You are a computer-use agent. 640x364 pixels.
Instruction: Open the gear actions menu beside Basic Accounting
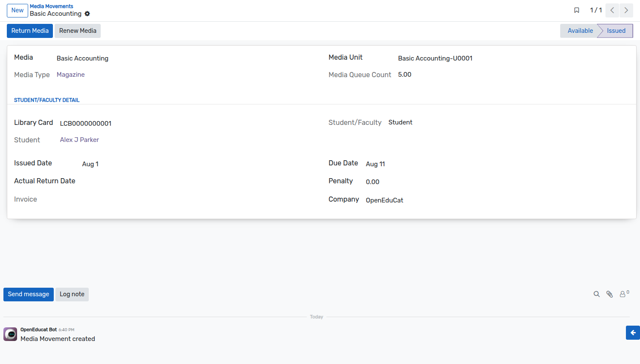87,14
